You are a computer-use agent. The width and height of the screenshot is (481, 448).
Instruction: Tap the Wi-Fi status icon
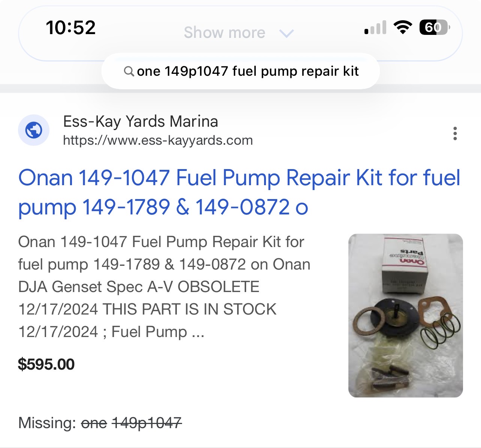click(x=402, y=27)
